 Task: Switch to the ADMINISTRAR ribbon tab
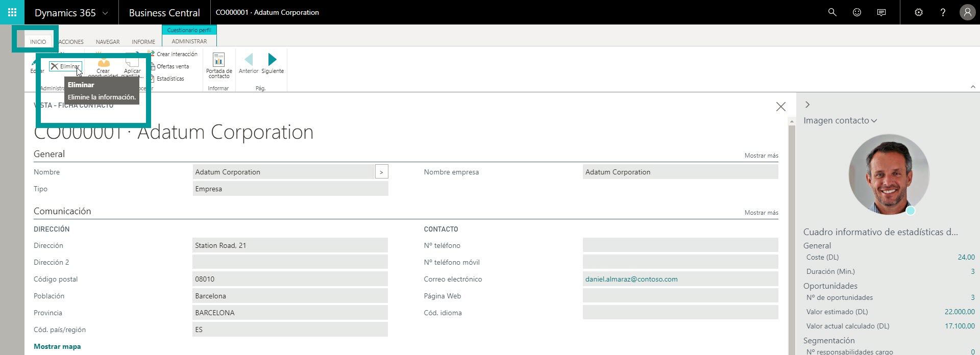pos(189,41)
